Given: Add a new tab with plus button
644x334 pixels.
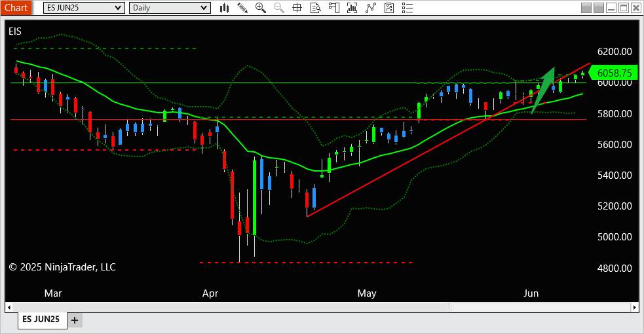Looking at the screenshot, I should coord(74,320).
